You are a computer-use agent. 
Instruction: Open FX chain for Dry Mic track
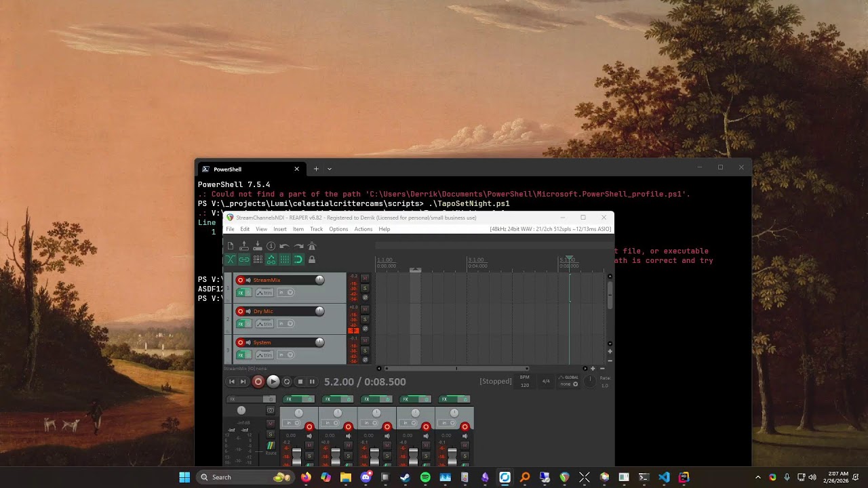(x=240, y=324)
